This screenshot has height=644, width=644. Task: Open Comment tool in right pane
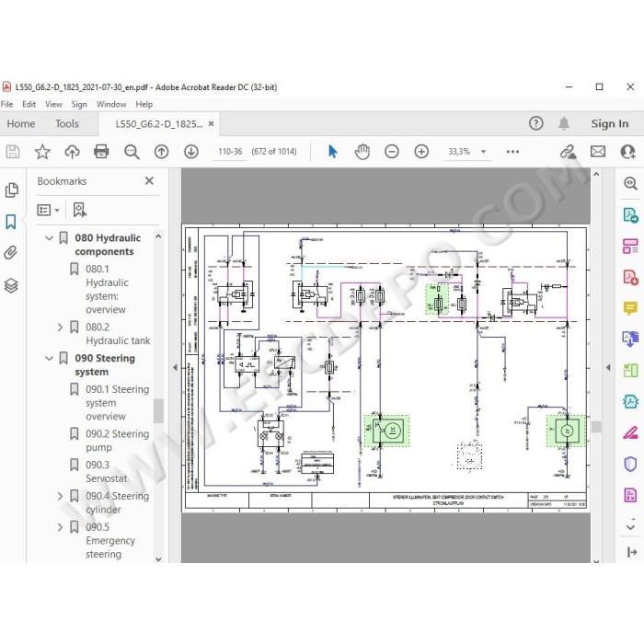click(630, 308)
